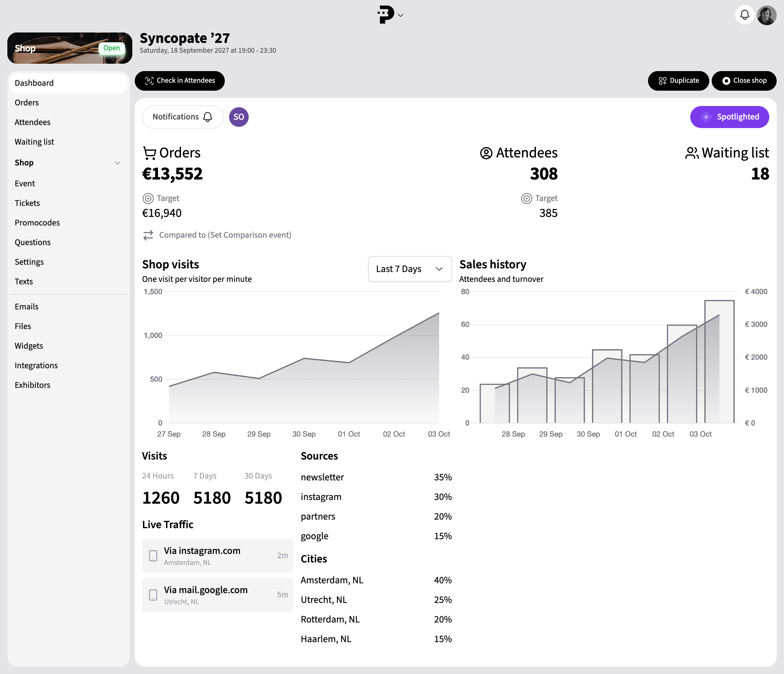Click Check in Attendees button
The height and width of the screenshot is (674, 784).
(180, 81)
